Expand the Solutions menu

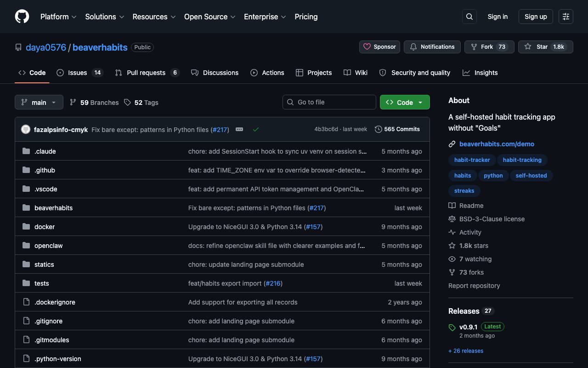point(105,17)
